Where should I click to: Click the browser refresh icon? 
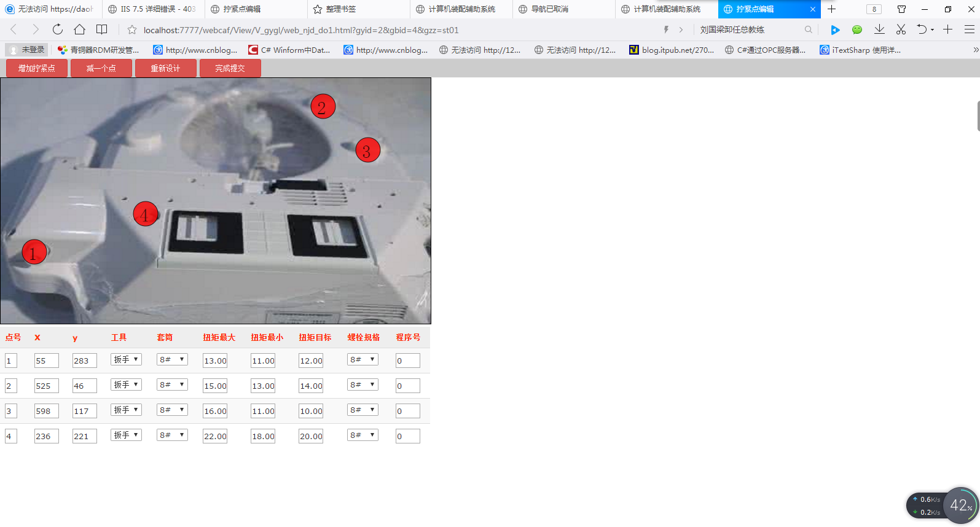[x=57, y=29]
